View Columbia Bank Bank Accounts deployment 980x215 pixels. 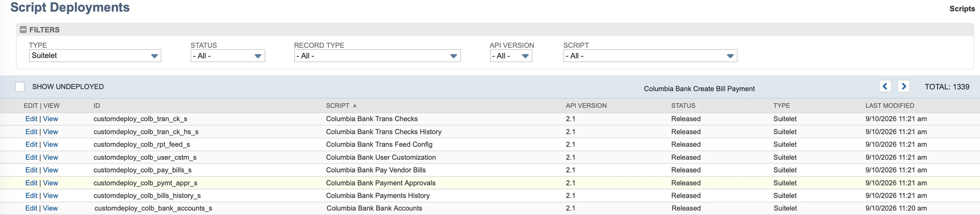pyautogui.click(x=51, y=208)
